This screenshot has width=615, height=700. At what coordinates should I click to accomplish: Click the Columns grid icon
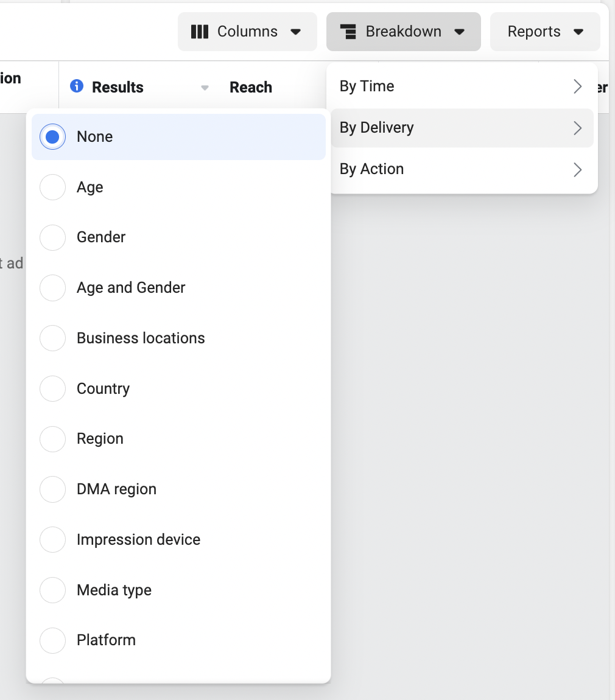200,31
